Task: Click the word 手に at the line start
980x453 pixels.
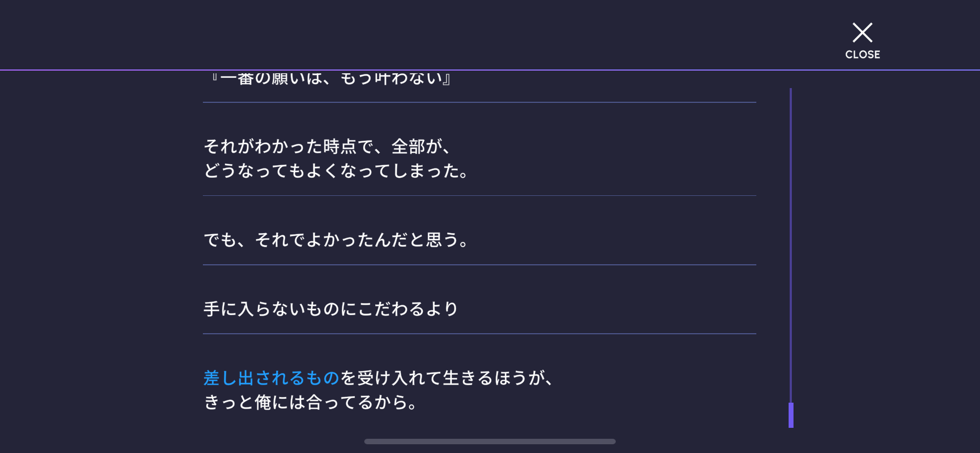Action: click(x=220, y=309)
